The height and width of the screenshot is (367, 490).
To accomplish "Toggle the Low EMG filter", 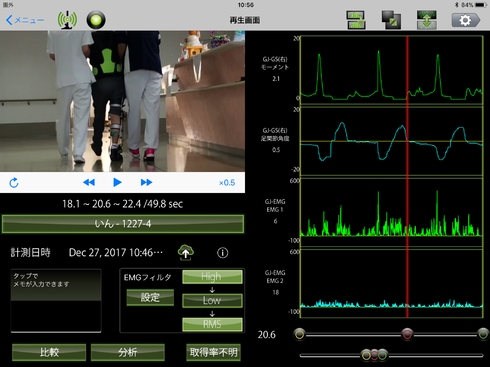I will [212, 300].
